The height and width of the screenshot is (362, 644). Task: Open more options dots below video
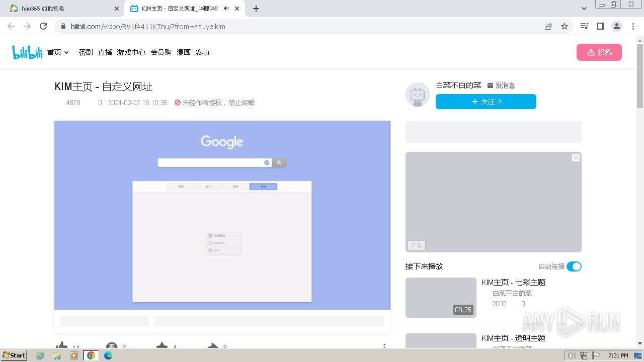pyautogui.click(x=384, y=346)
